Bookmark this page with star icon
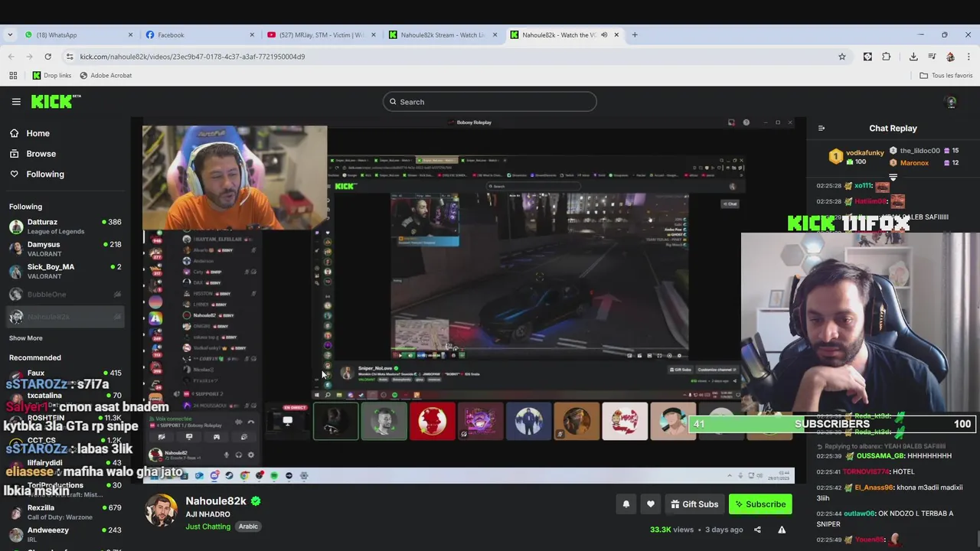 [x=842, y=57]
